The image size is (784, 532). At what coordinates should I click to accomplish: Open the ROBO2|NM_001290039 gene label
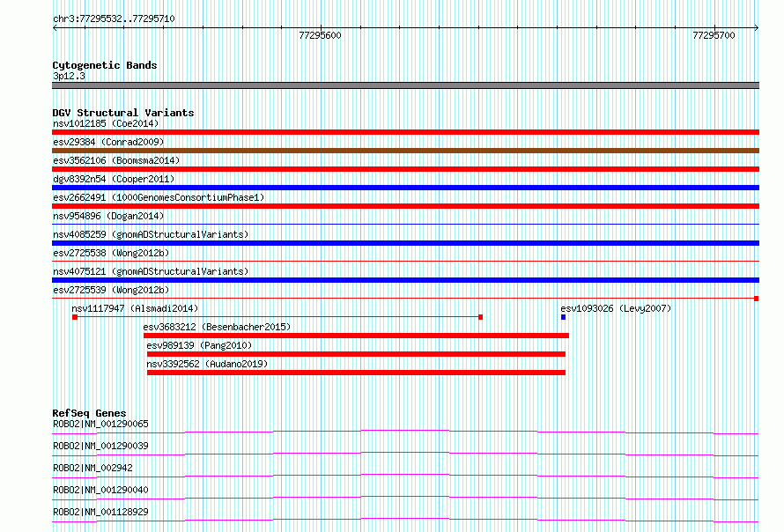click(x=100, y=446)
